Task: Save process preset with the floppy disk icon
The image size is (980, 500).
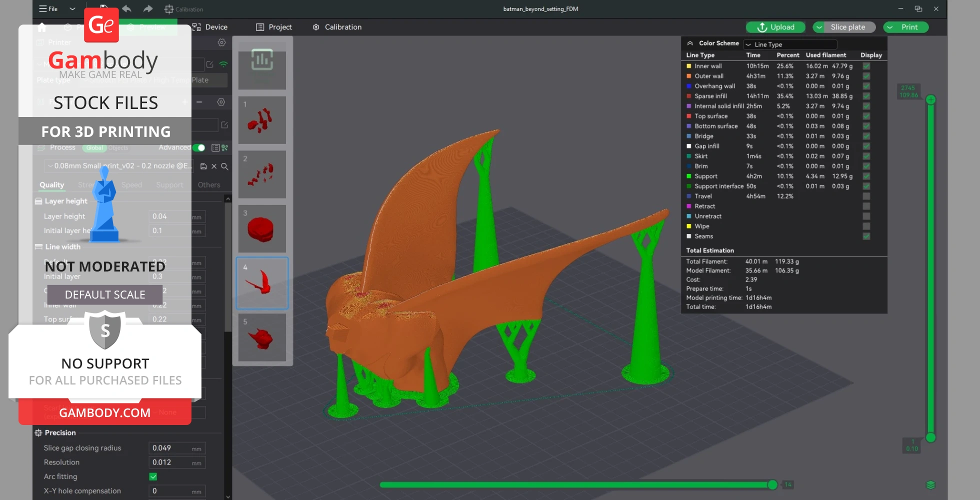Action: (x=203, y=166)
